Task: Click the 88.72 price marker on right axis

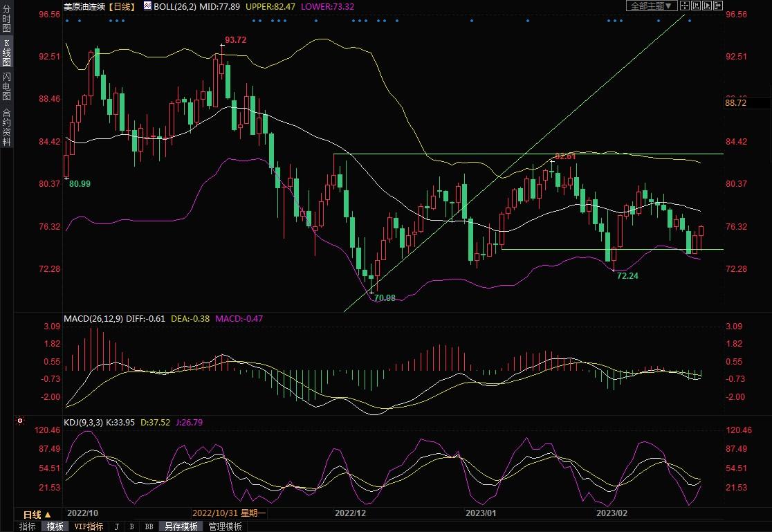Action: click(747, 103)
